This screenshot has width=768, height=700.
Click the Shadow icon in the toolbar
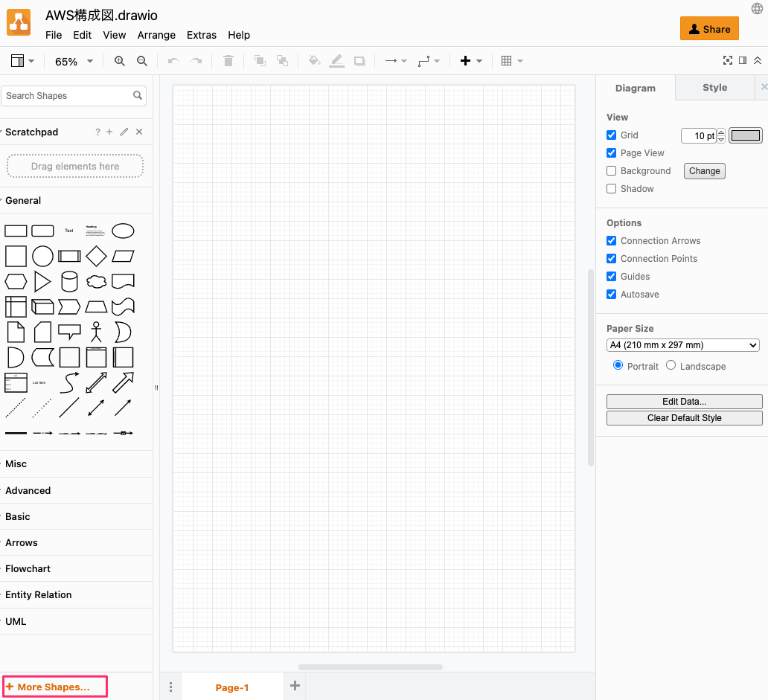(359, 61)
